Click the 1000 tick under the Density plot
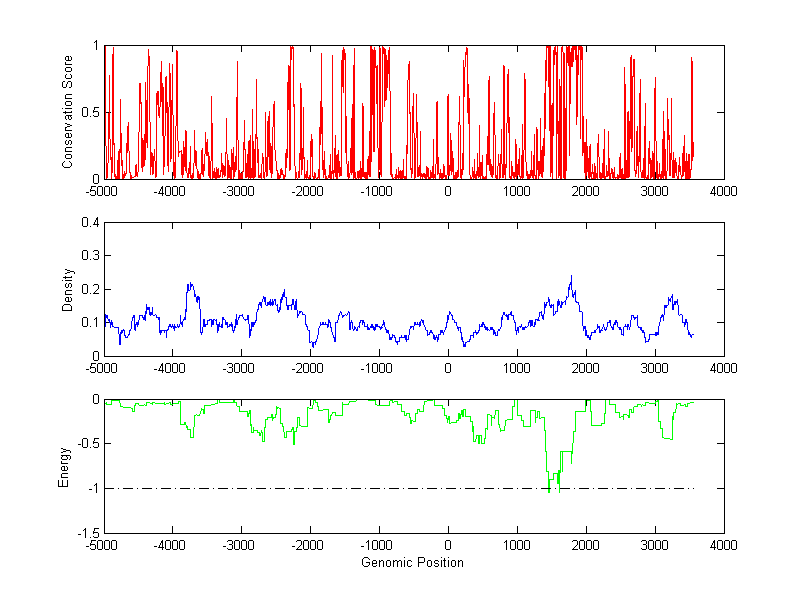Image resolution: width=800 pixels, height=599 pixels. coord(516,368)
